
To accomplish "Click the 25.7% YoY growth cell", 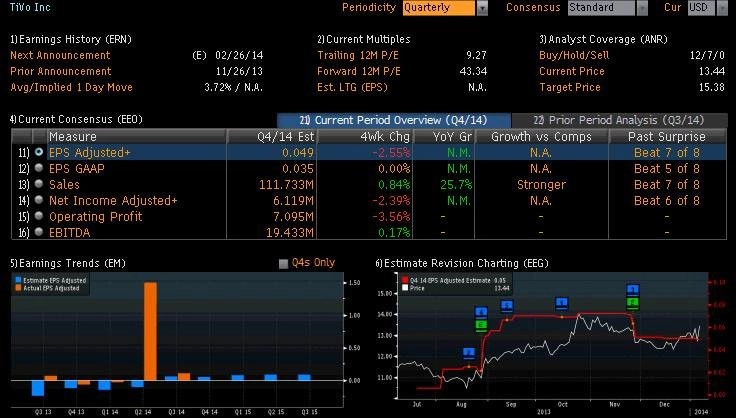I will point(456,184).
